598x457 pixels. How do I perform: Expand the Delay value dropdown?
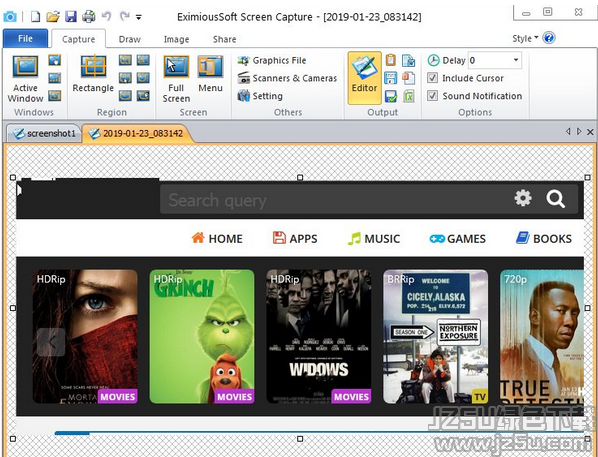516,60
